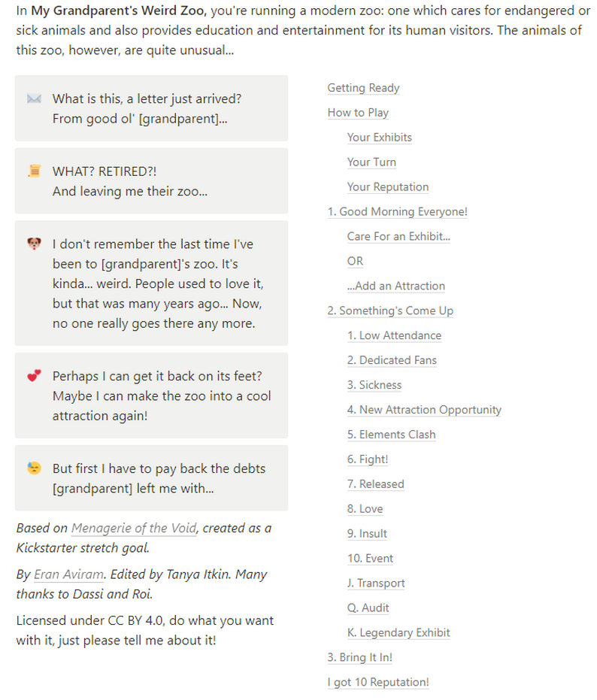Jump to the Your Reputation subsection
This screenshot has height=700, width=597.
pos(387,187)
